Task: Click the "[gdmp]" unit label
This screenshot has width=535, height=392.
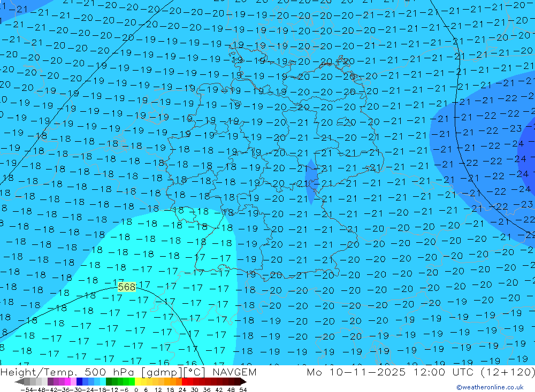Action: click(161, 372)
